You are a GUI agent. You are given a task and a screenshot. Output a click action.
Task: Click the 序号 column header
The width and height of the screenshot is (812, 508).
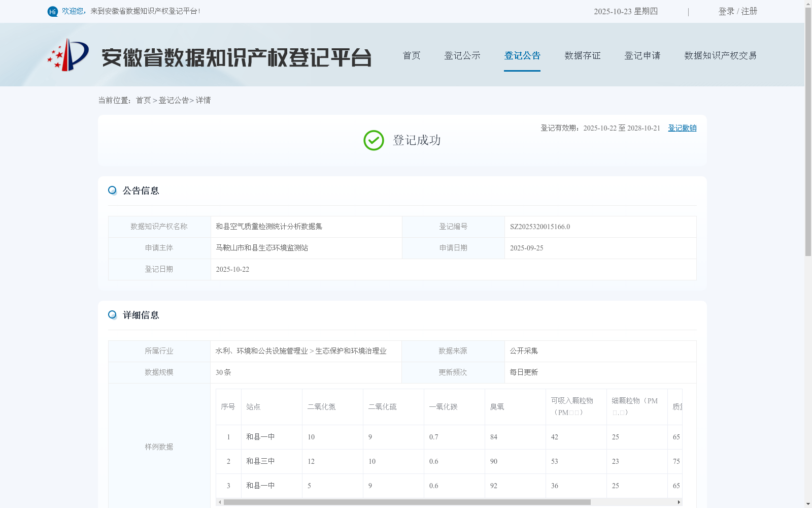(228, 407)
